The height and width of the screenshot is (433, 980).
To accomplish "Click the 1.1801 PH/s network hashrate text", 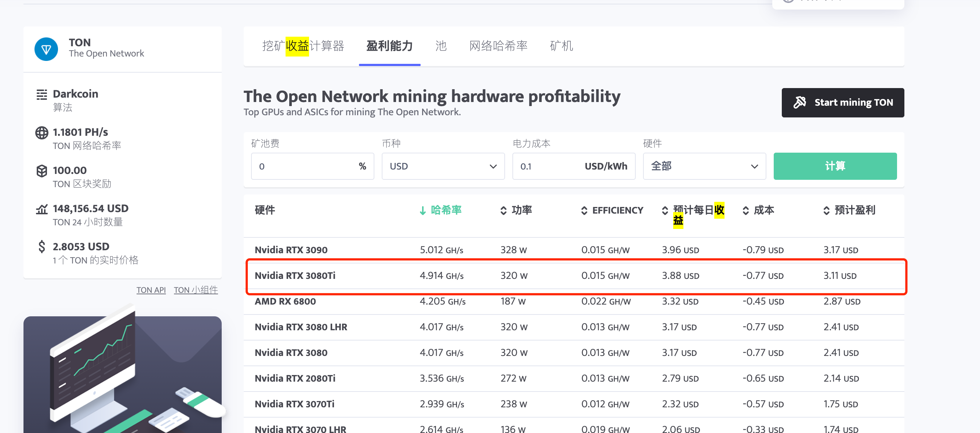I will [80, 132].
